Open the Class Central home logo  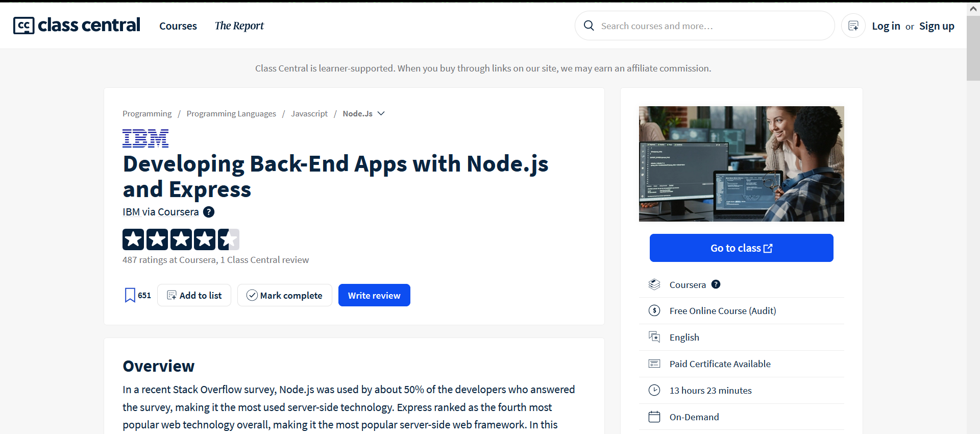(77, 25)
